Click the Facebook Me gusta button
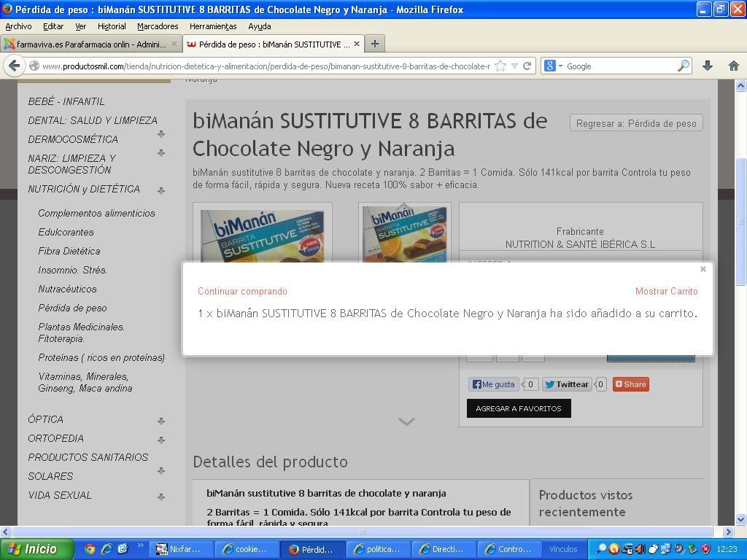The height and width of the screenshot is (560, 747). coord(493,384)
